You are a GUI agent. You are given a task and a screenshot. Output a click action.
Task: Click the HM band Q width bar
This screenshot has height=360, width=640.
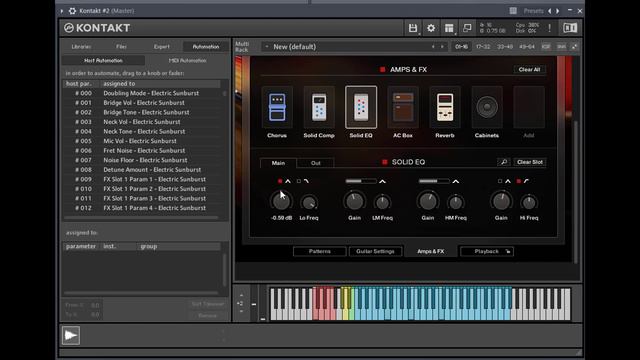pos(434,181)
